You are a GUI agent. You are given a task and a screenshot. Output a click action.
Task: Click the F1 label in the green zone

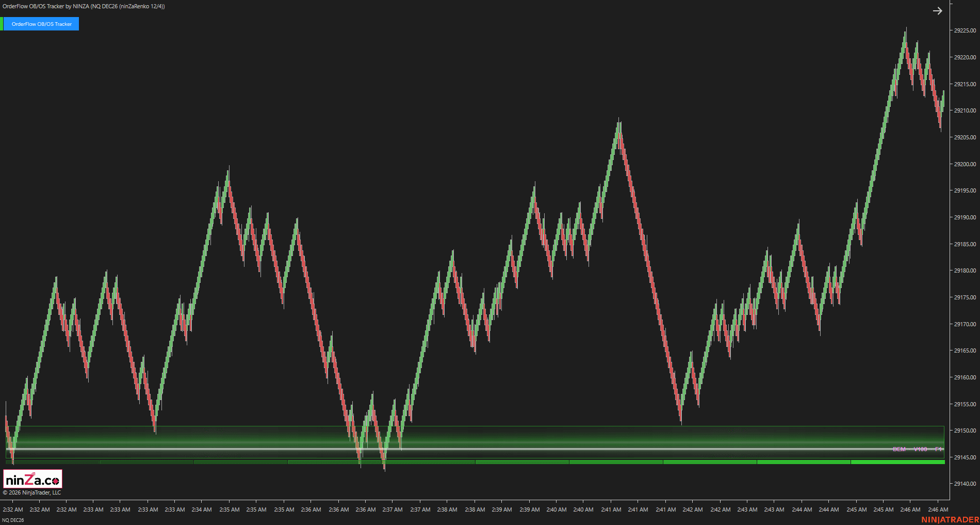pos(938,449)
